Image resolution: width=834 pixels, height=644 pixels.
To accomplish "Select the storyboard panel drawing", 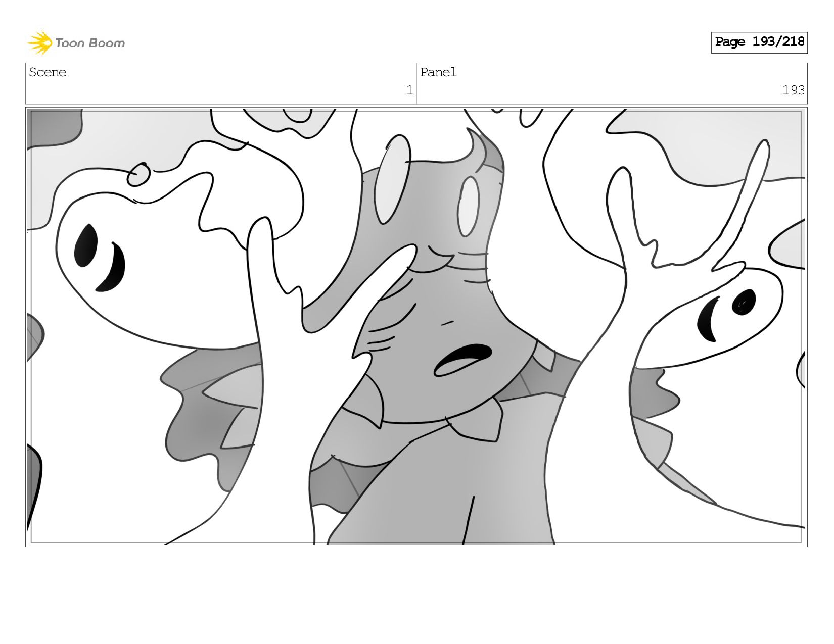I will [x=416, y=327].
